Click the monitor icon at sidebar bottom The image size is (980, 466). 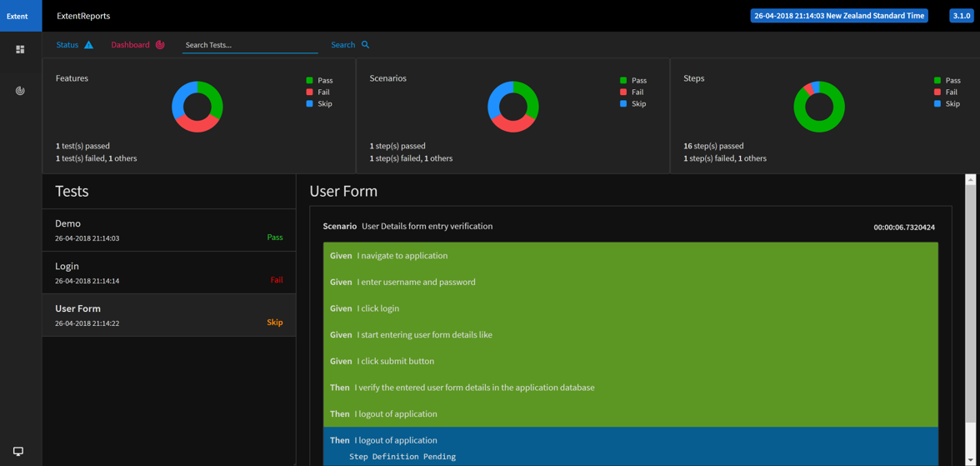18,451
